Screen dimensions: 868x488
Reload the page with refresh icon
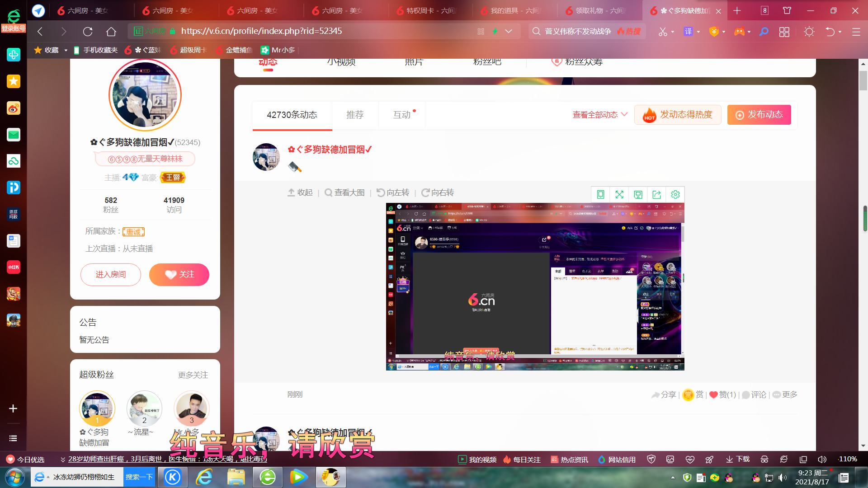(88, 31)
